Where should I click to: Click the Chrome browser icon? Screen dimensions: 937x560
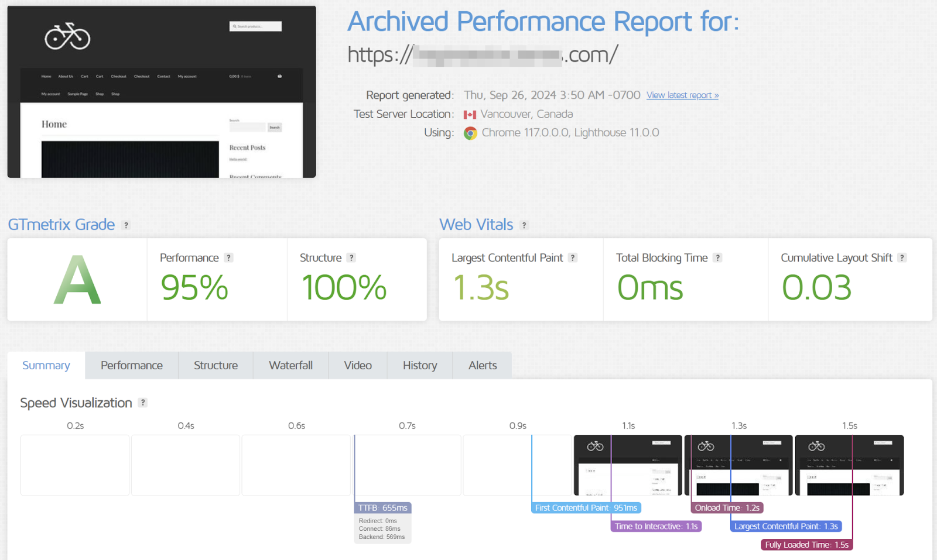(470, 133)
